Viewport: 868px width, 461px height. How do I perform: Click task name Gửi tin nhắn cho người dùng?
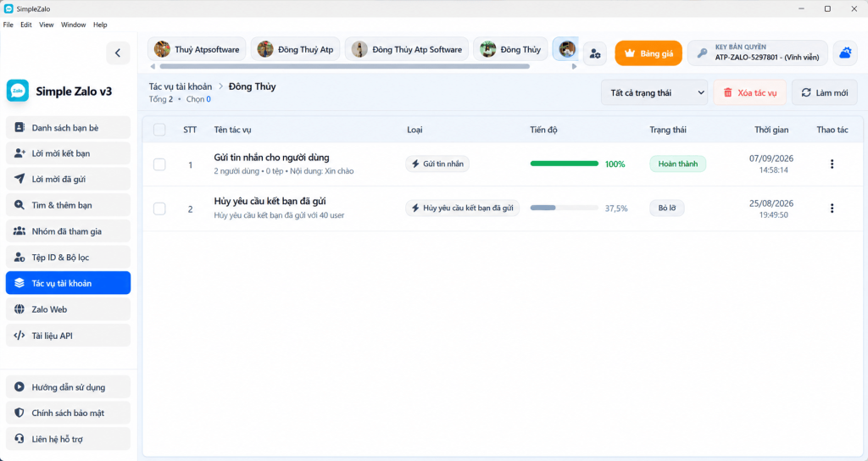tap(271, 158)
